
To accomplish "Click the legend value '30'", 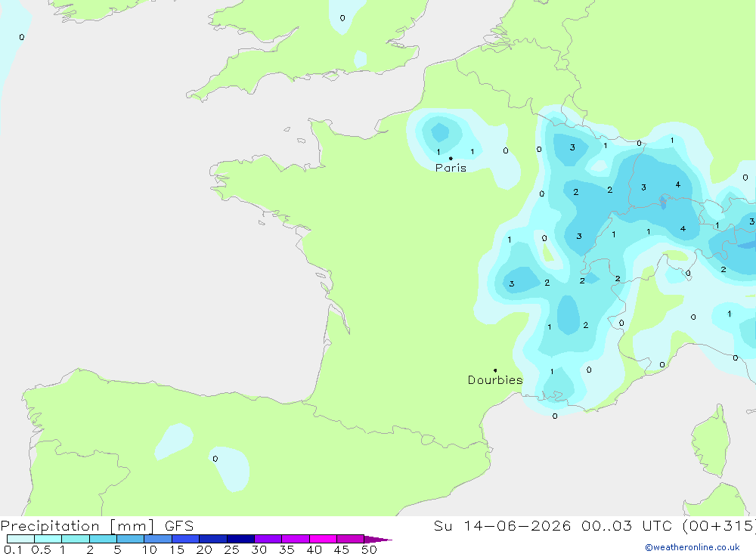I will click(x=259, y=549).
